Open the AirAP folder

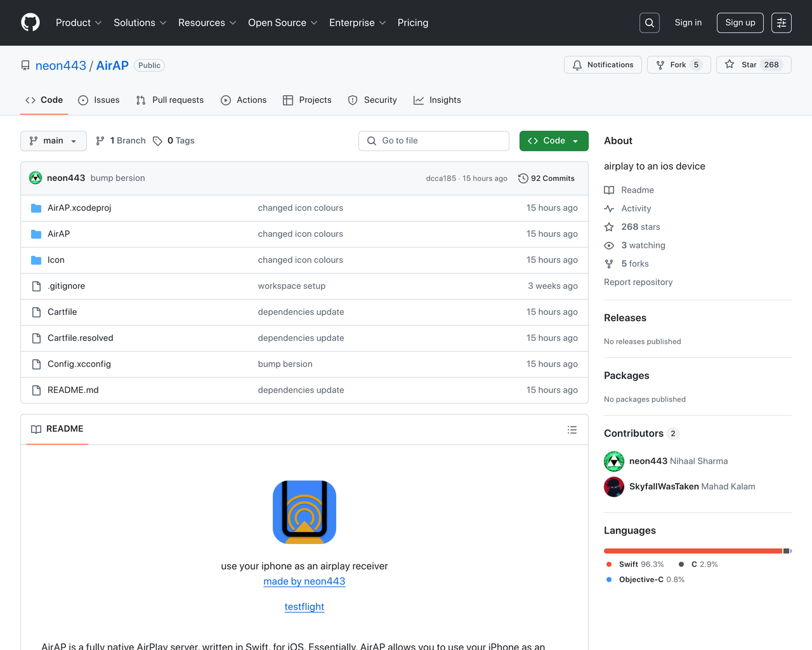59,234
